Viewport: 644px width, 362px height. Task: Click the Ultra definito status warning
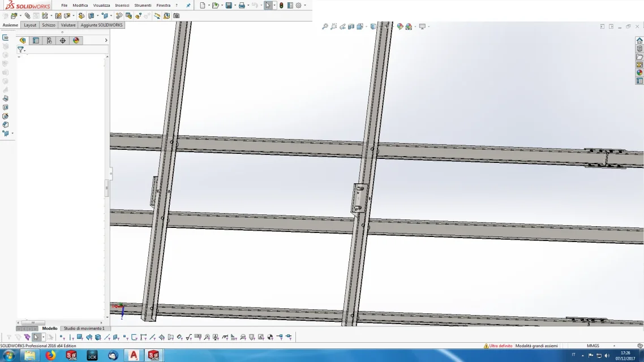pyautogui.click(x=498, y=346)
